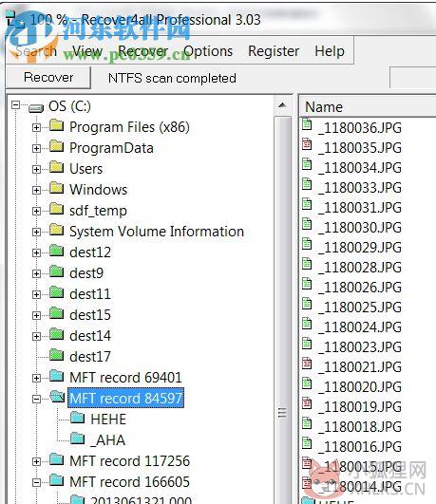Collapse the MFT record 166605 node
Viewport: 436px width, 504px height.
[x=36, y=482]
